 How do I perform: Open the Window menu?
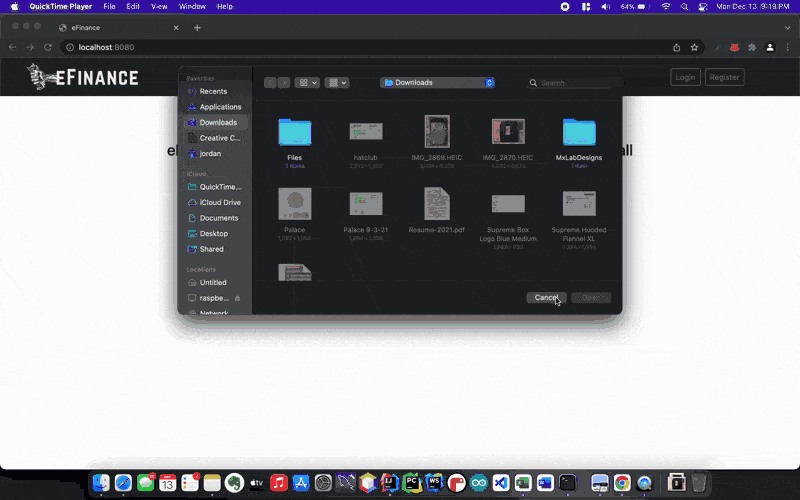(x=192, y=7)
